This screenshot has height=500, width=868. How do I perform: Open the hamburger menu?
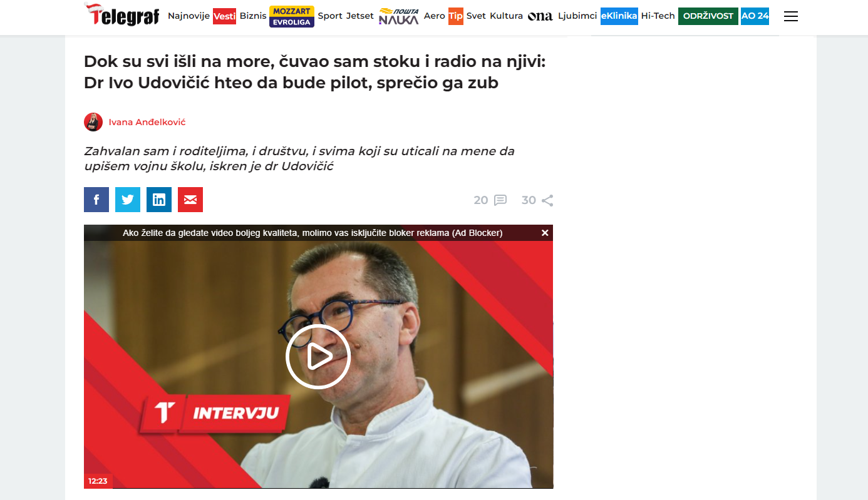point(791,16)
